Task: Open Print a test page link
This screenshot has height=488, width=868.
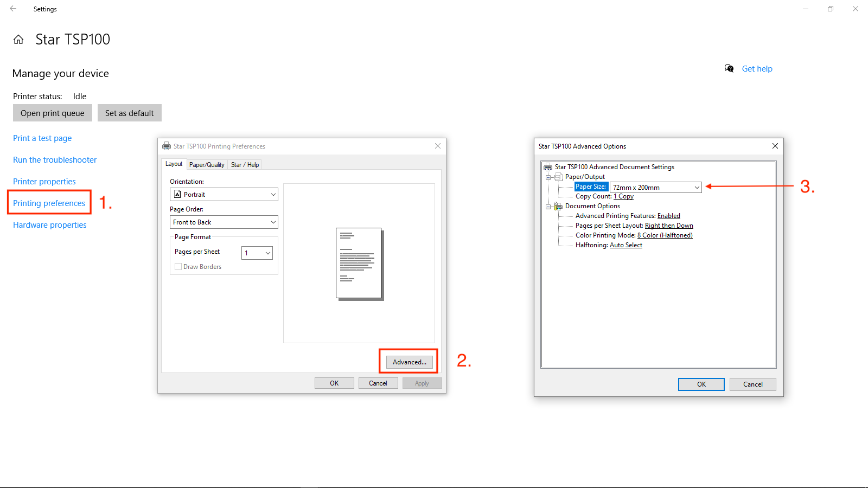Action: coord(42,138)
